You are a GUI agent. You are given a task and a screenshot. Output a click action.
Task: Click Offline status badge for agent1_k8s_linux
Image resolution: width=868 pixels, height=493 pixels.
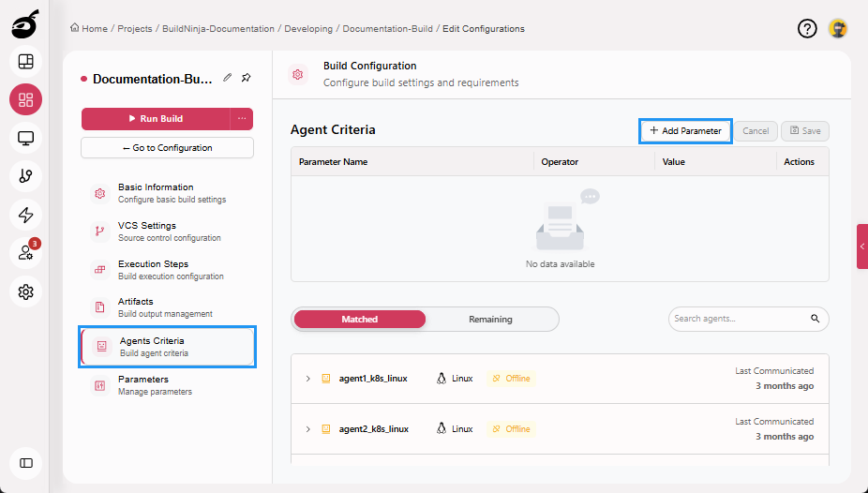(512, 379)
